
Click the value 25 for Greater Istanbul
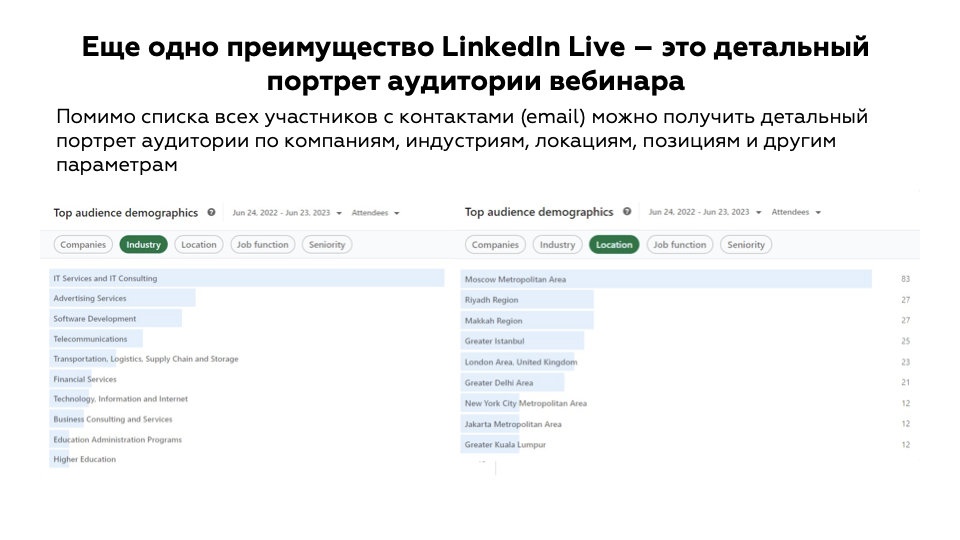point(906,341)
